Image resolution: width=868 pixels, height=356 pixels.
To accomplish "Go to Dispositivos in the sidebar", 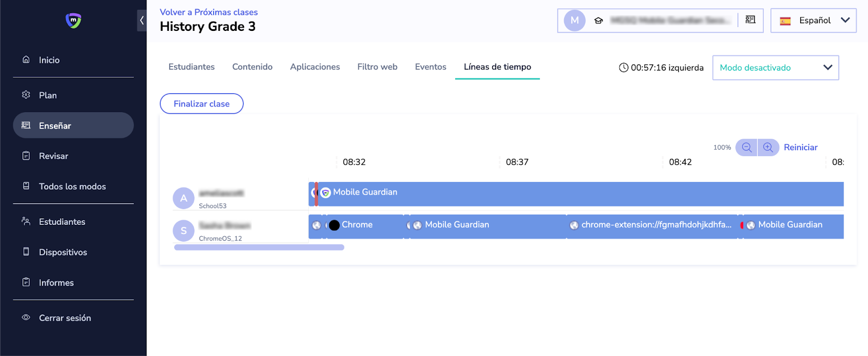I will 63,253.
